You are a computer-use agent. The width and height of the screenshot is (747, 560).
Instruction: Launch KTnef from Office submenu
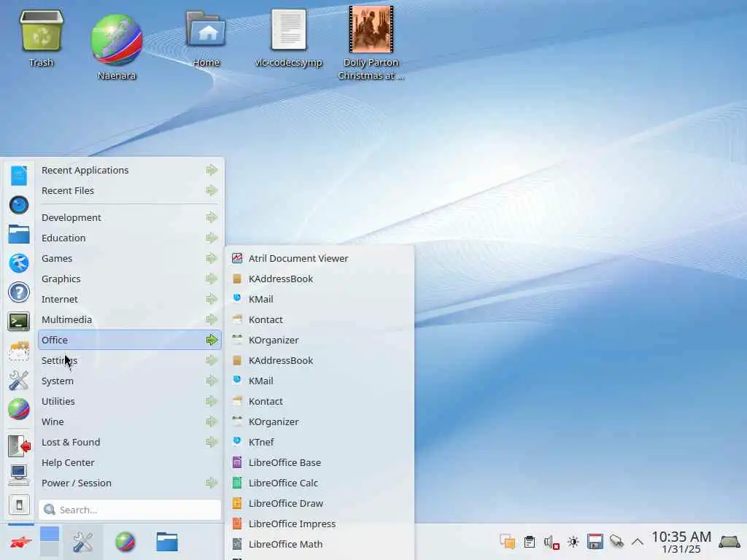(x=320, y=443)
